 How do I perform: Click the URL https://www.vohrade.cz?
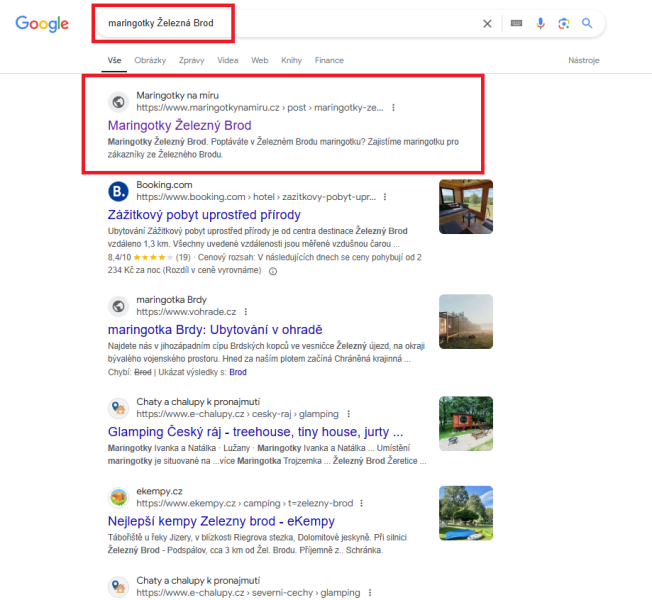[186, 312]
